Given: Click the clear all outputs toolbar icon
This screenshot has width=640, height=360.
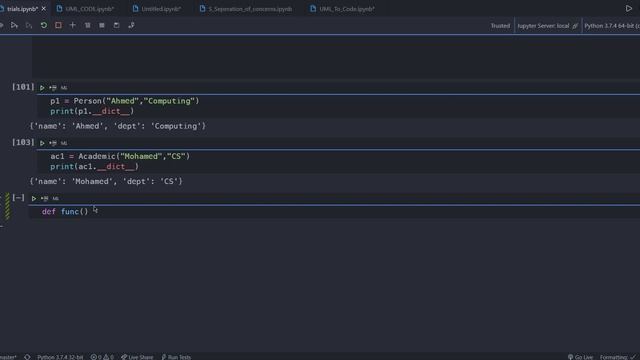Looking at the screenshot, I should pos(87,25).
